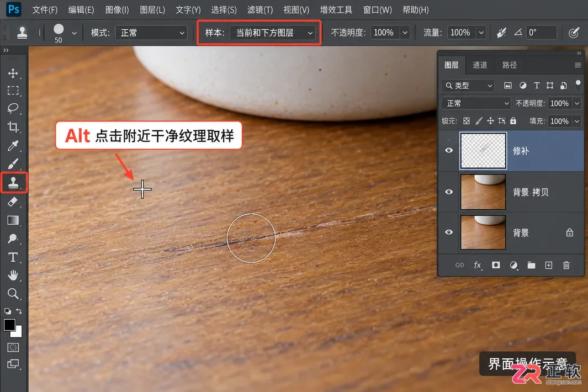Viewport: 588px width, 392px height.
Task: Edit the brush angle 0° field
Action: tap(541, 33)
